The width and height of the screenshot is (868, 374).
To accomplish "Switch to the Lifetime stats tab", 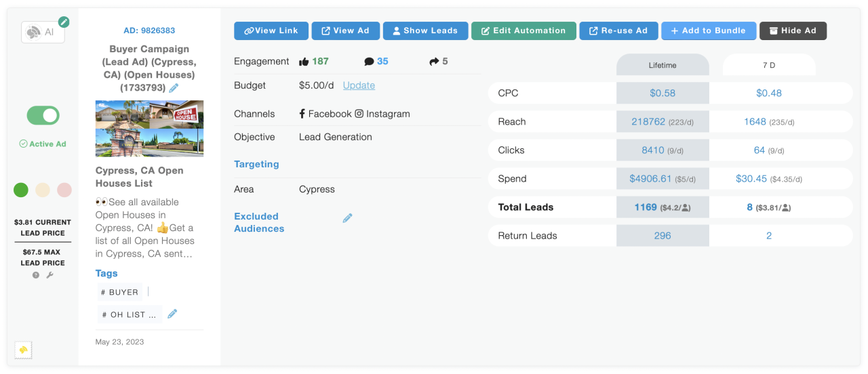I will (662, 65).
